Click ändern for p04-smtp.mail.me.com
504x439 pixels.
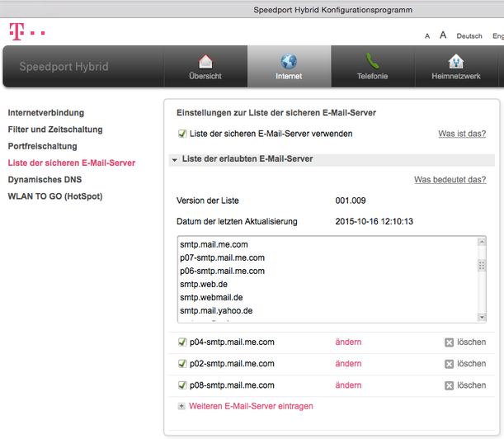(x=348, y=342)
